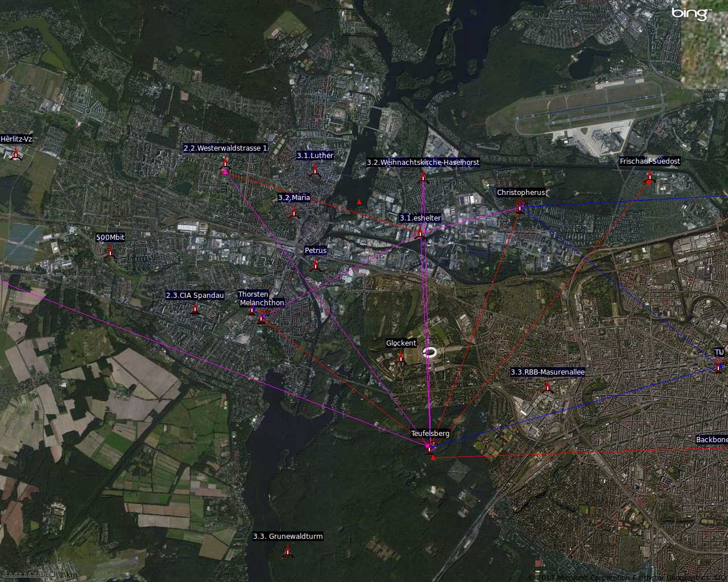728x582 pixels.
Task: Click the TU tower icon
Action: pos(719,366)
